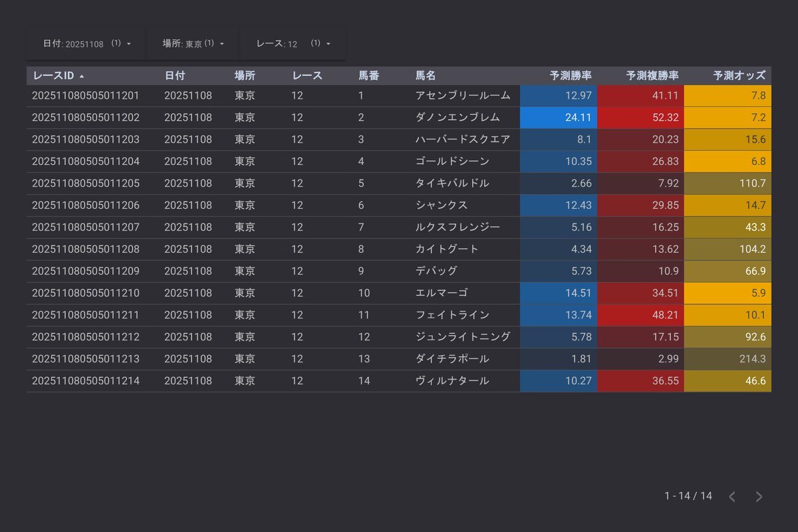Click win rate cell 13.74
Screen dimensions: 798x532
559,315
